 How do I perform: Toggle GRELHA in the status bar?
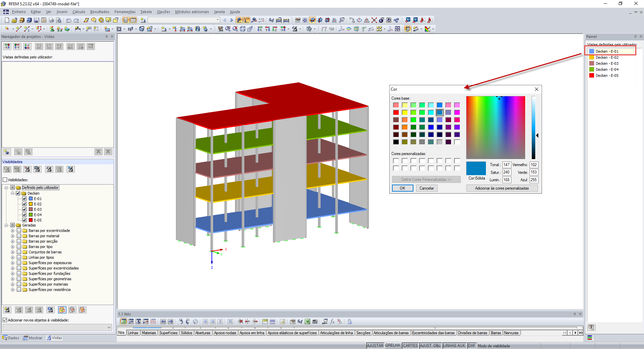pos(393,346)
